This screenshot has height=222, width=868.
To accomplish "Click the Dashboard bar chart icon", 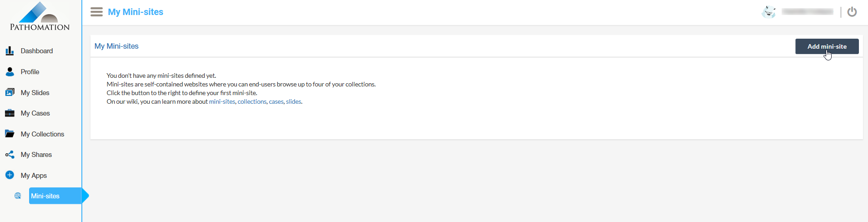I will click(x=10, y=51).
